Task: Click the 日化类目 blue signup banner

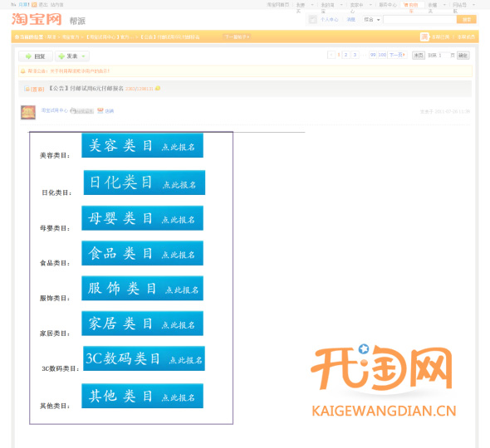Action: click(145, 183)
